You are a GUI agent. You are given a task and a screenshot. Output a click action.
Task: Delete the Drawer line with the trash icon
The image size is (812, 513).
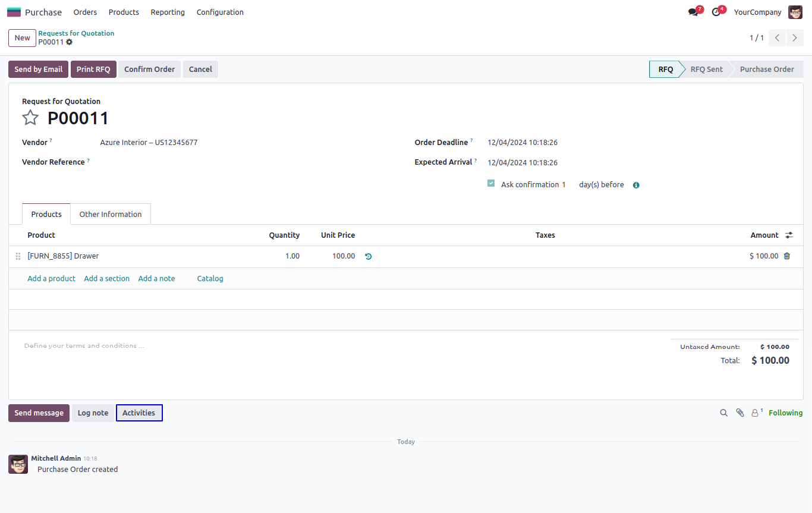click(x=787, y=256)
